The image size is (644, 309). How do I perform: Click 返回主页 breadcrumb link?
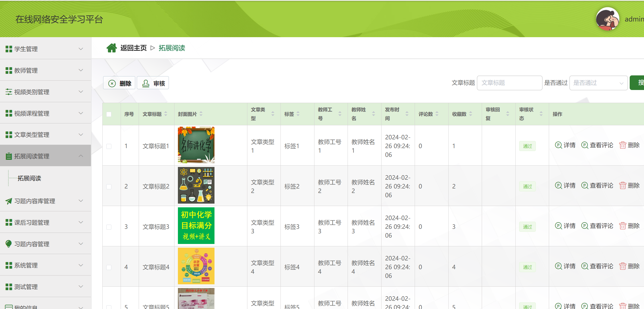coord(133,48)
